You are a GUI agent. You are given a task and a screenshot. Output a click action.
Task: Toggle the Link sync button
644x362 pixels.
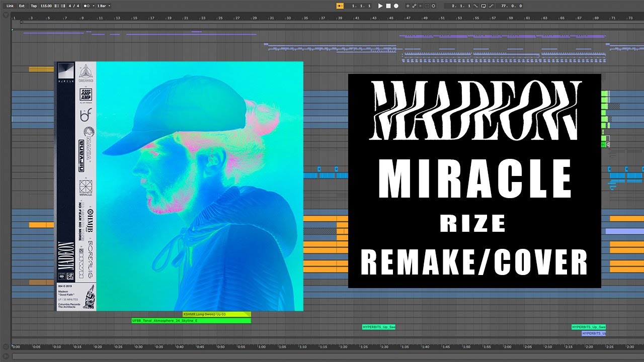(x=10, y=6)
